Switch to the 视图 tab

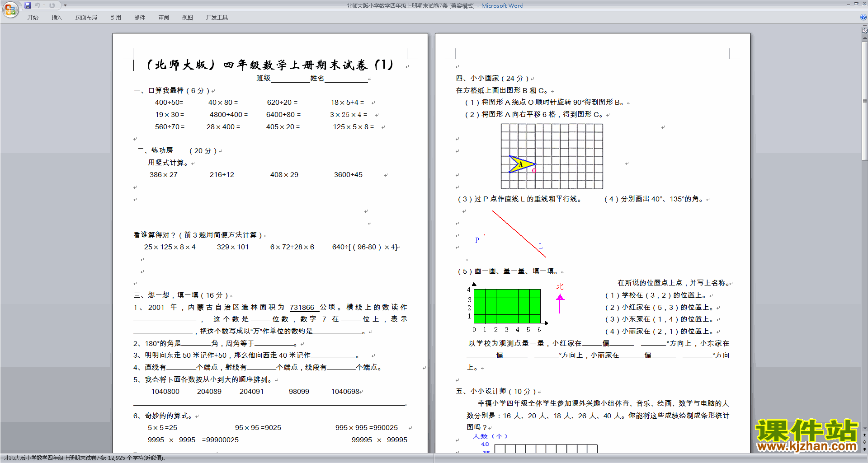coord(188,18)
